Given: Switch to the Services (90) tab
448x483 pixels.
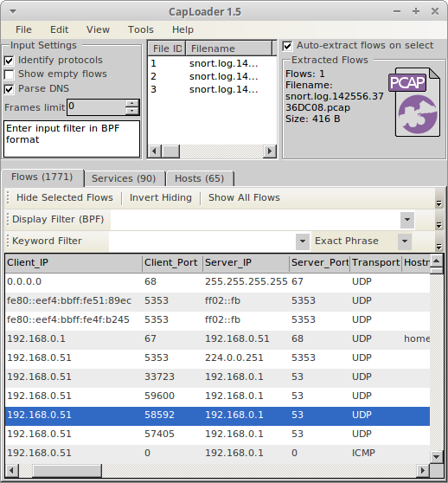Looking at the screenshot, I should pos(124,178).
